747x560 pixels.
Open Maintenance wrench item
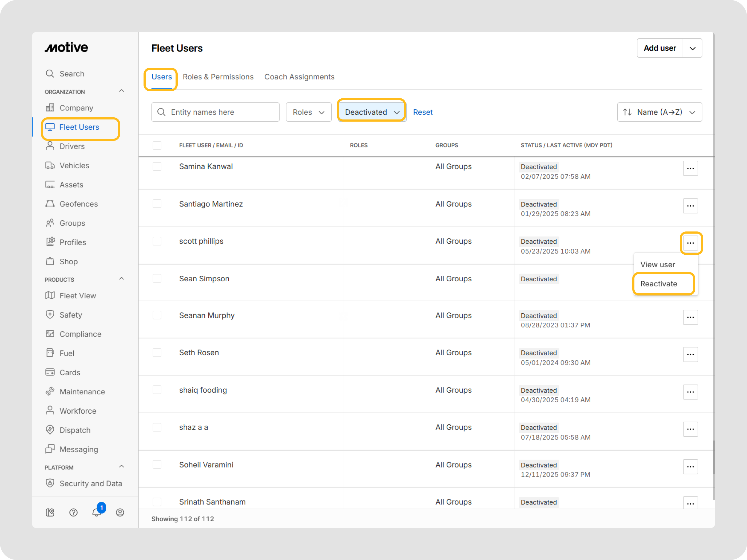[82, 391]
